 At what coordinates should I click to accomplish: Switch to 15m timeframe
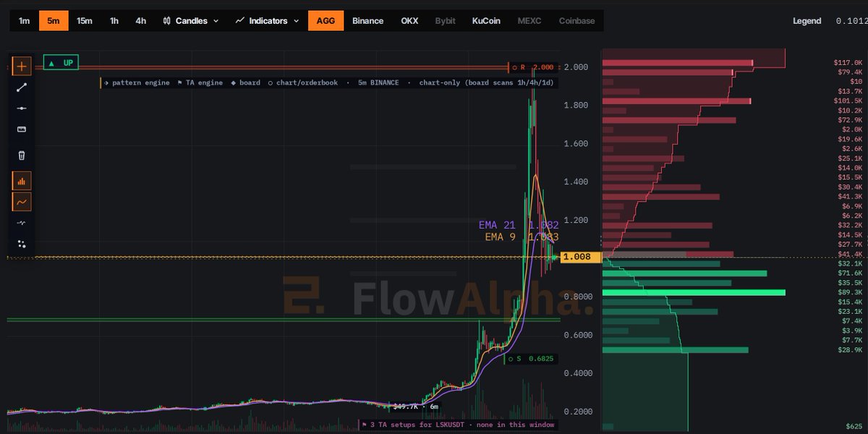point(85,21)
